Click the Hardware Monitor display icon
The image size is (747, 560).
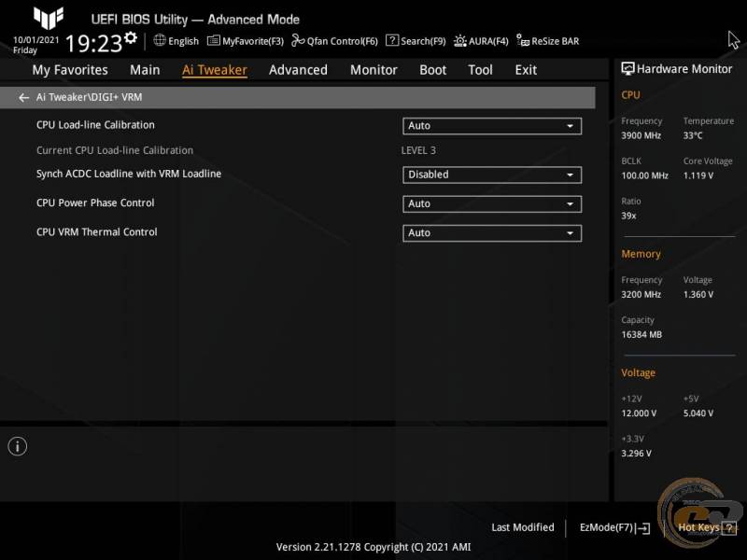coord(627,69)
